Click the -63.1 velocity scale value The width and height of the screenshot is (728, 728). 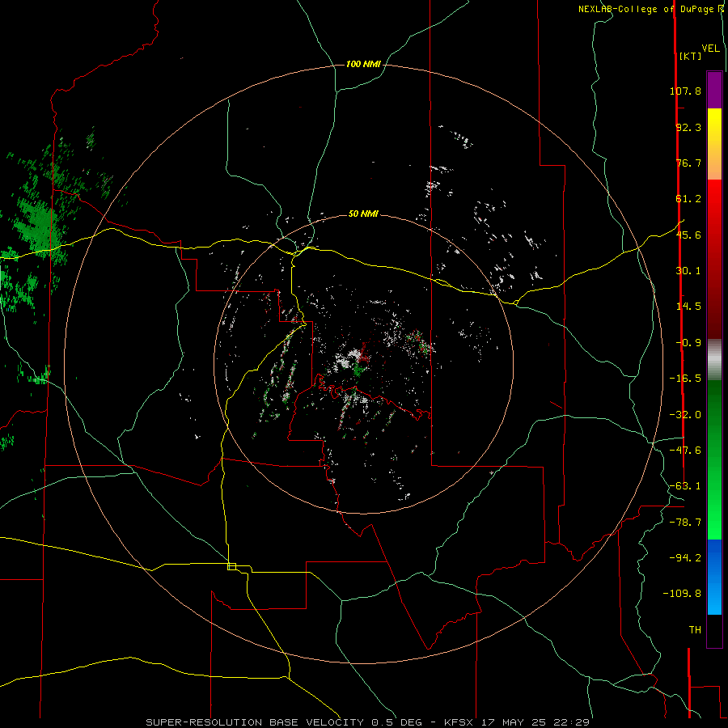pos(685,486)
